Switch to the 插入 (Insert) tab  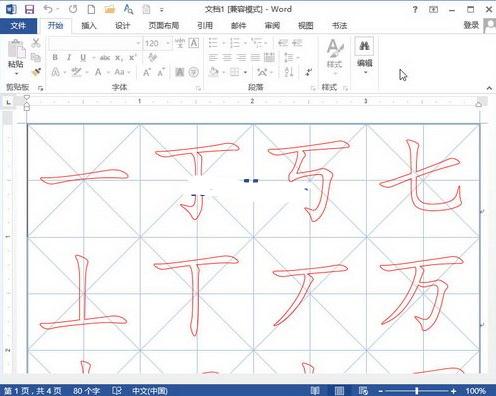[89, 26]
